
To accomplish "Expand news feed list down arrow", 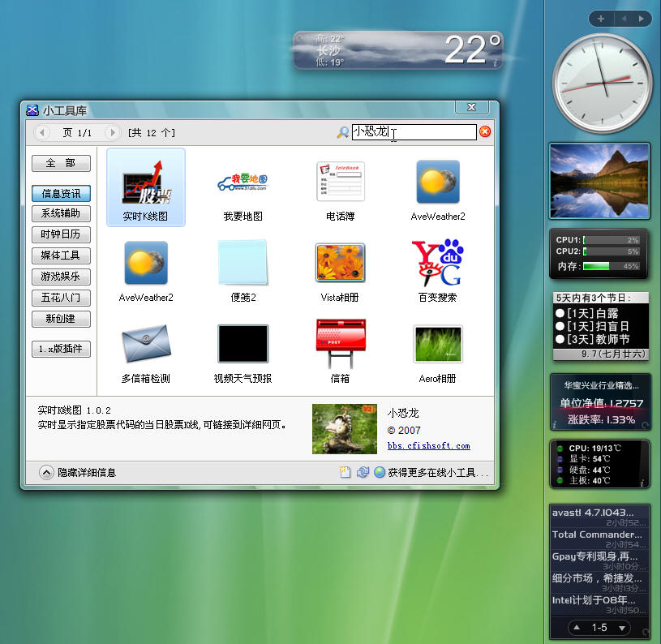I will (x=622, y=628).
